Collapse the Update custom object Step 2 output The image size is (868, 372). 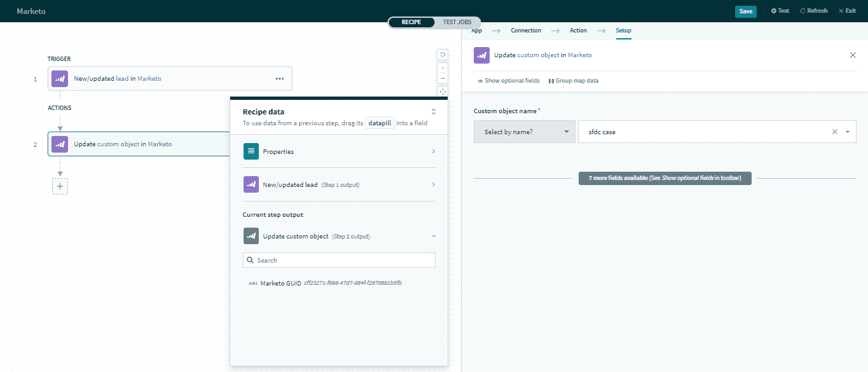(x=434, y=236)
